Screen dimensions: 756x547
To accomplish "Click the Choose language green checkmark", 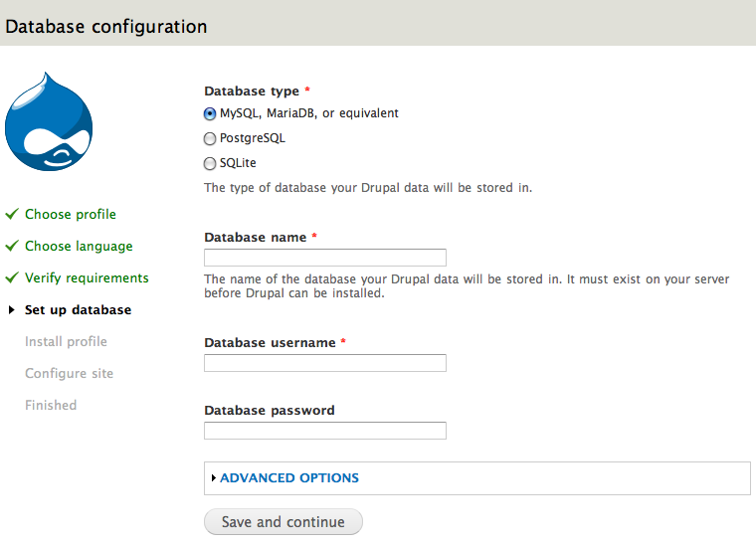I will (x=12, y=246).
